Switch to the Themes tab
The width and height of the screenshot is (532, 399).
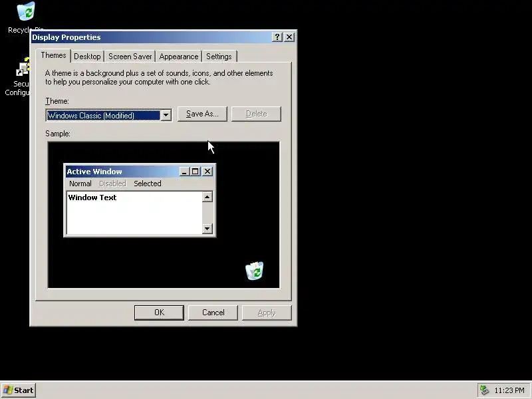point(53,55)
